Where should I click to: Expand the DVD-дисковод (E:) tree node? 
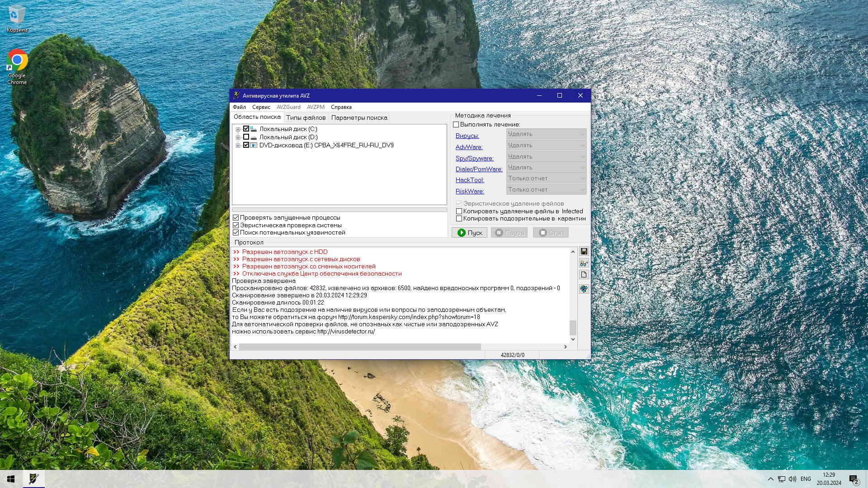click(238, 145)
